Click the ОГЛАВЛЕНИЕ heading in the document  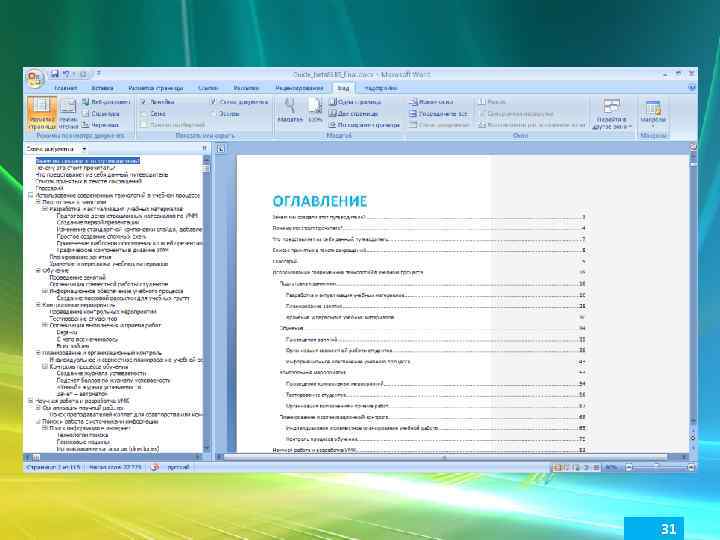[x=320, y=201]
